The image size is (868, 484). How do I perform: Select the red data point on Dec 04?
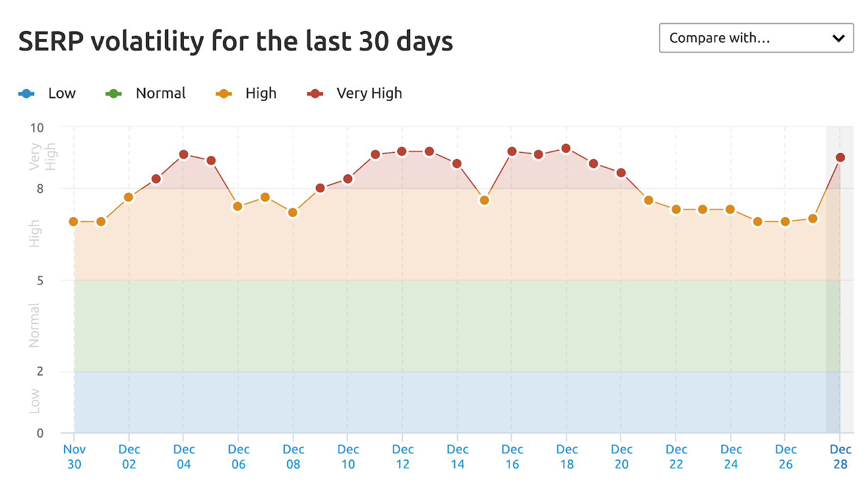click(183, 155)
